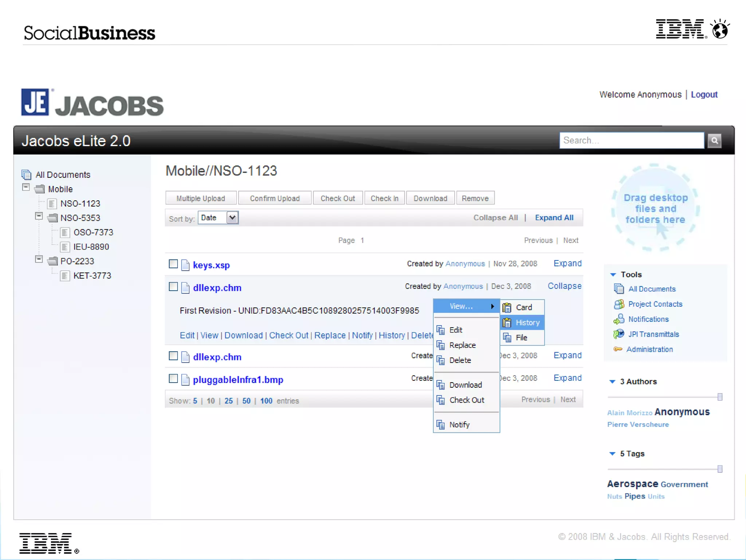This screenshot has width=746, height=560.
Task: Click the Download icon in context menu
Action: [441, 385]
